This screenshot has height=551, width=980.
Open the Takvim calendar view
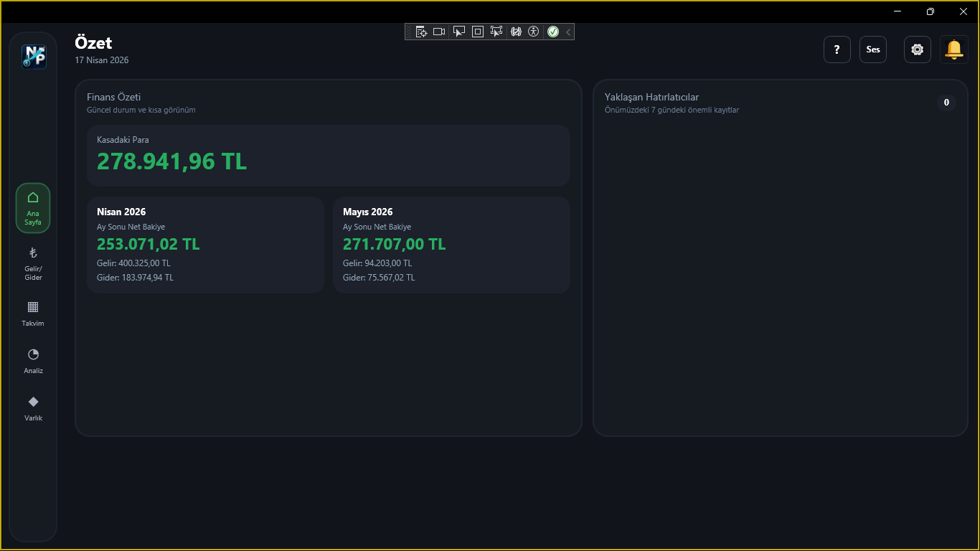[x=33, y=314]
